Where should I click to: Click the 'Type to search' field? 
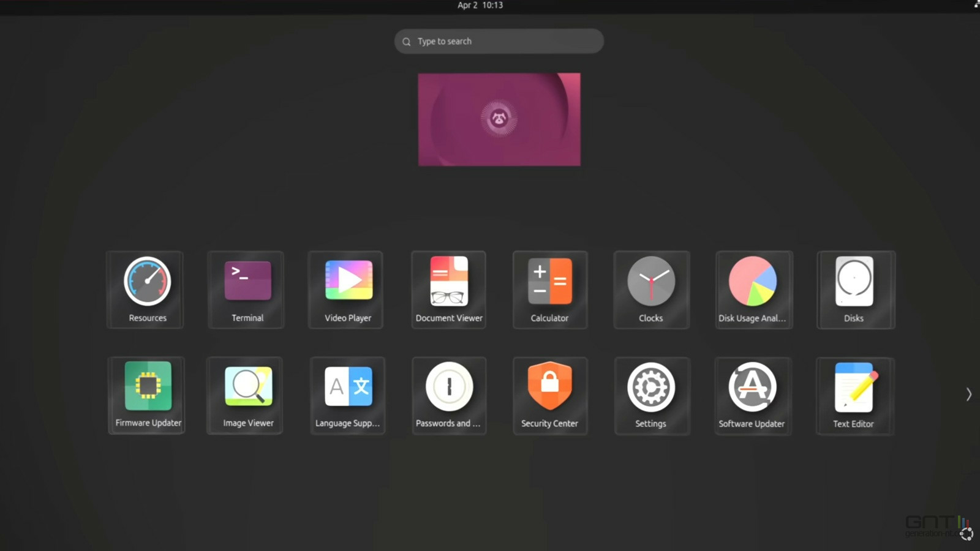coord(499,41)
